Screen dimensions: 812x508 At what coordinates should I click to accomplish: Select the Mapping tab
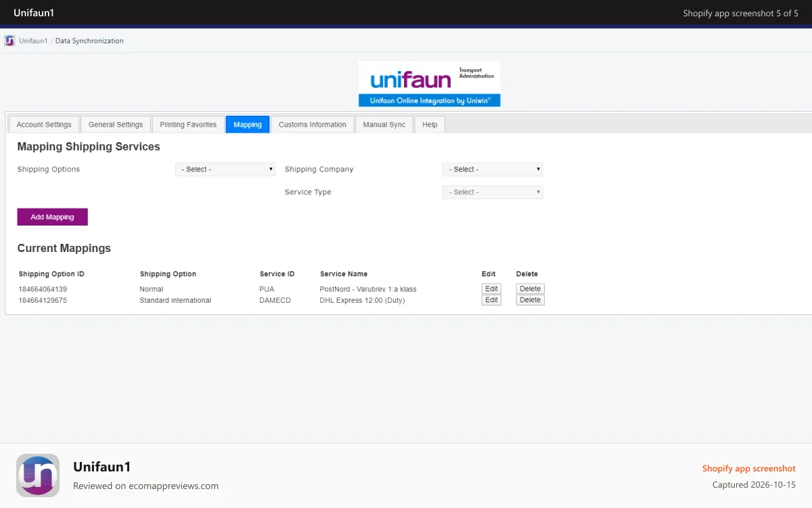248,125
